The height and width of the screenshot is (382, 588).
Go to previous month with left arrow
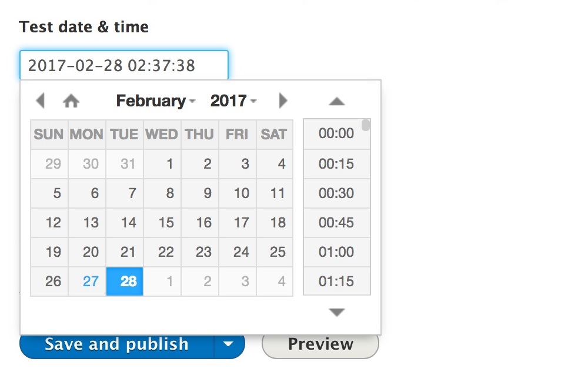(41, 100)
